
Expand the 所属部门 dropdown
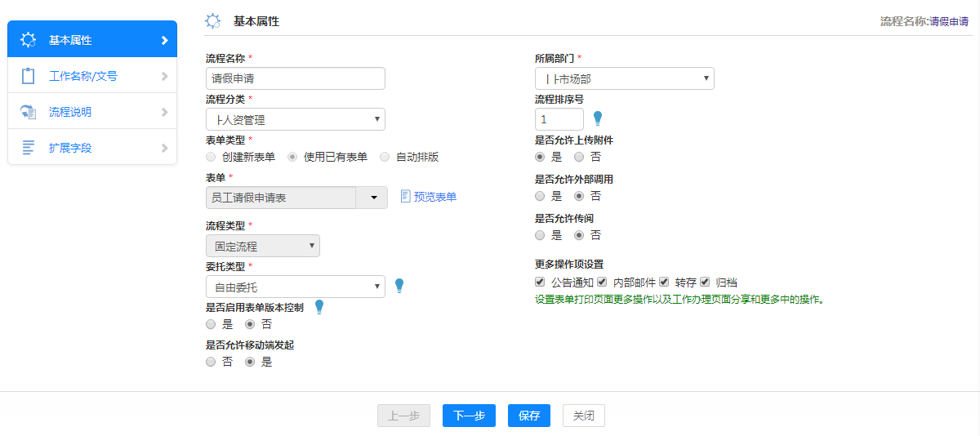pyautogui.click(x=624, y=78)
